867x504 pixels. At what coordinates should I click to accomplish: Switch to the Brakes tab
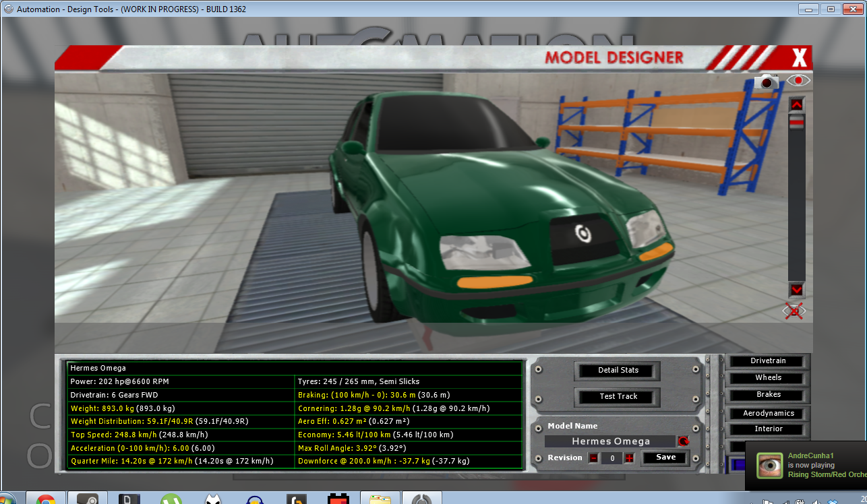(768, 395)
